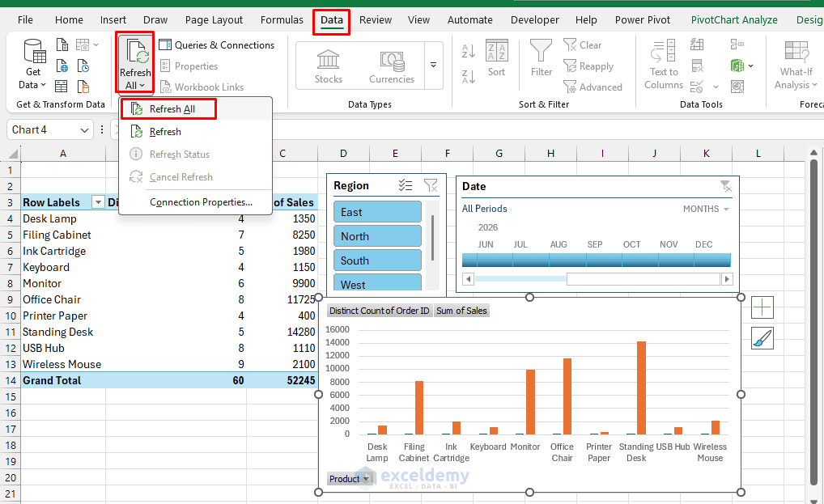Click the greyed-out Properties button
The image size is (824, 504).
189,66
